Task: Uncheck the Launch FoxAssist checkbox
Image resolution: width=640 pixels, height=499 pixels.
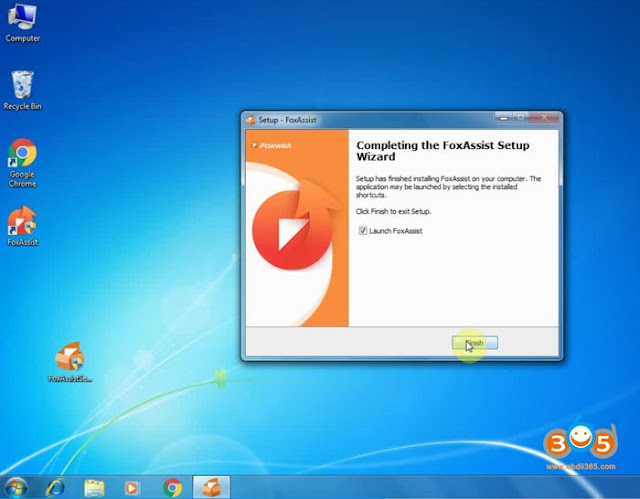Action: click(362, 231)
